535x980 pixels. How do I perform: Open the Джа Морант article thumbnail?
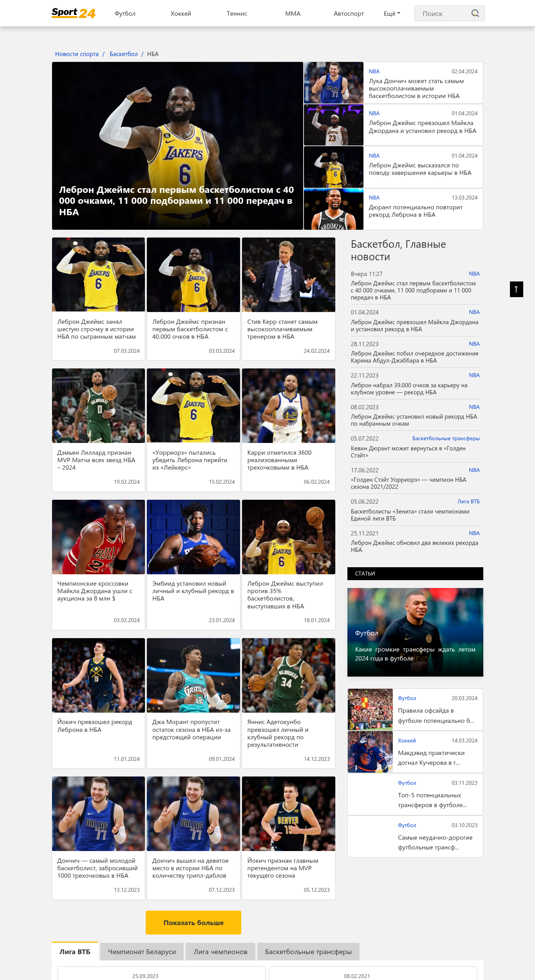pos(193,675)
